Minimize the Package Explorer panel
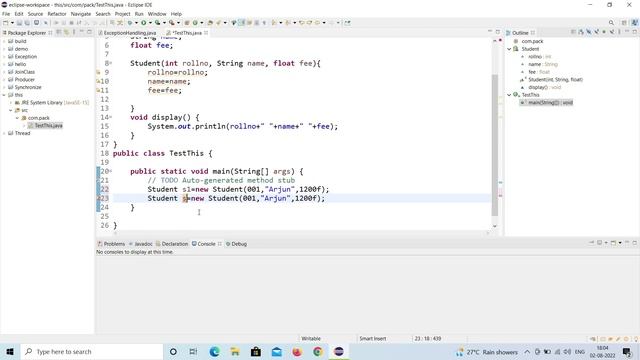The height and width of the screenshot is (360, 640). [x=82, y=32]
